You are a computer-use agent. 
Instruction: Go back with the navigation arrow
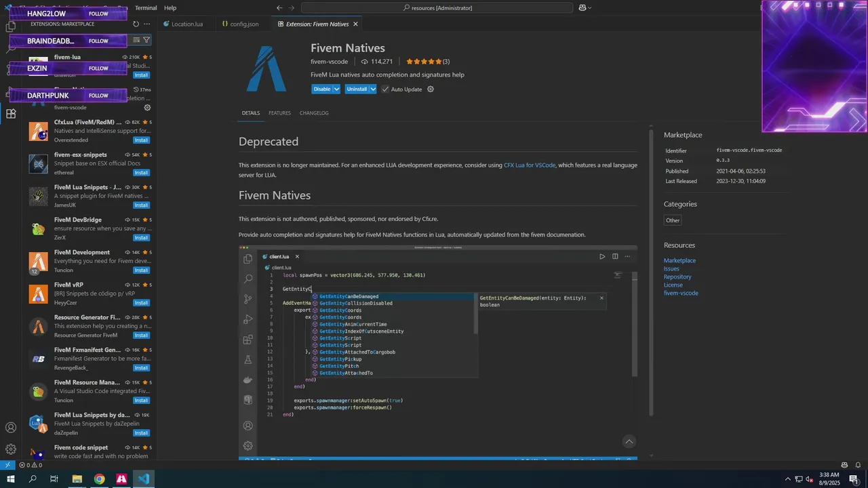(x=279, y=7)
